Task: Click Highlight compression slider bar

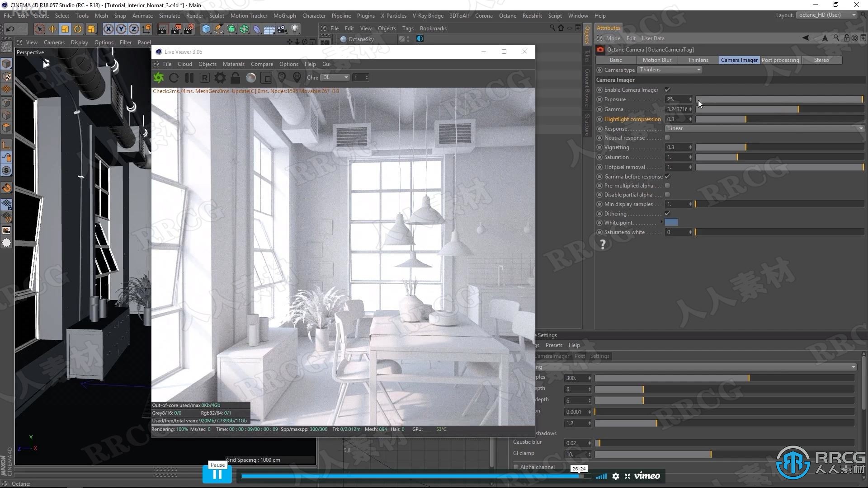Action: click(780, 119)
